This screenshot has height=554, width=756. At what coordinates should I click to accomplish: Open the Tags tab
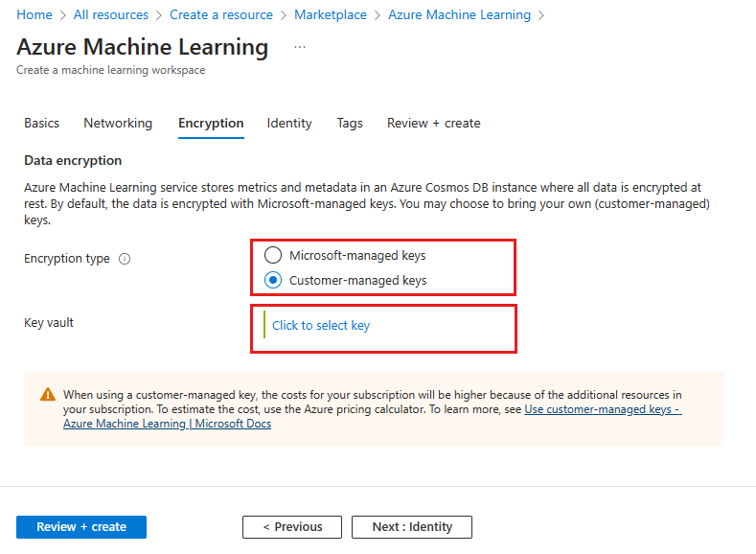[x=350, y=123]
